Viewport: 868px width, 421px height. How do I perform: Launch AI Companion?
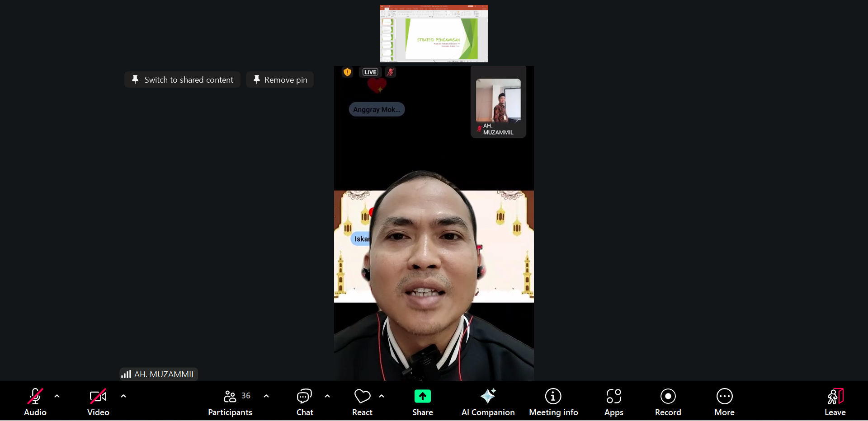coord(488,401)
